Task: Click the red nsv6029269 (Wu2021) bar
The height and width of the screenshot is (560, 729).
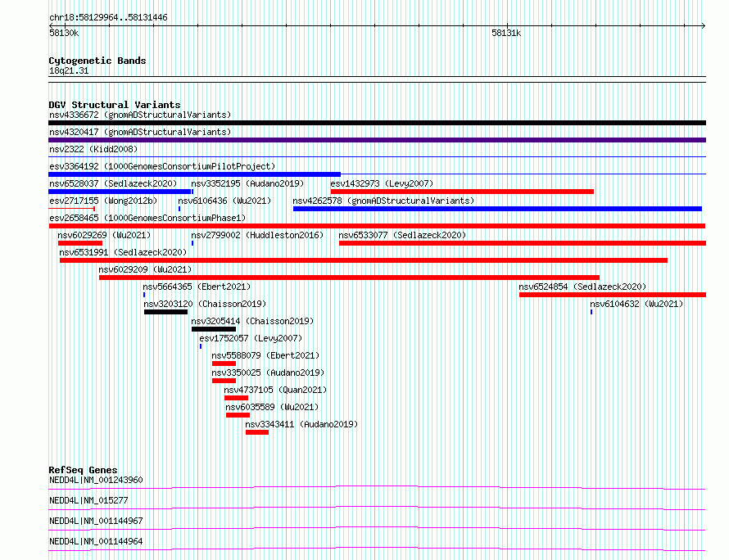Action: tap(80, 243)
